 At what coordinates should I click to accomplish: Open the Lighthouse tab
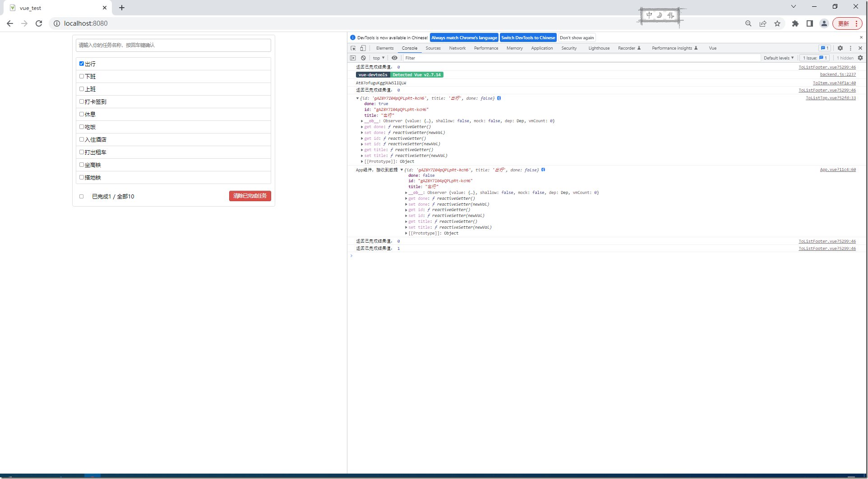click(599, 48)
